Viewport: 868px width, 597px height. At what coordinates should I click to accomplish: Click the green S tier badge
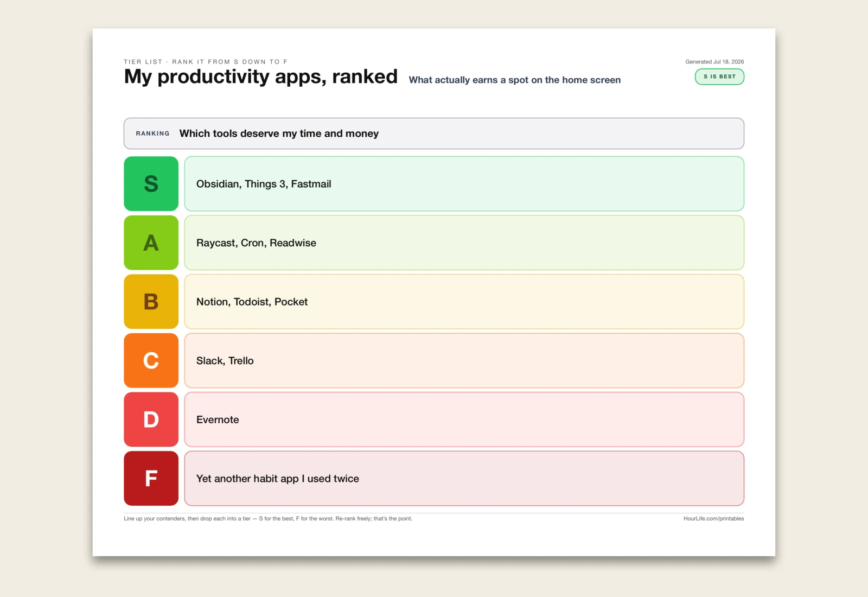151,184
